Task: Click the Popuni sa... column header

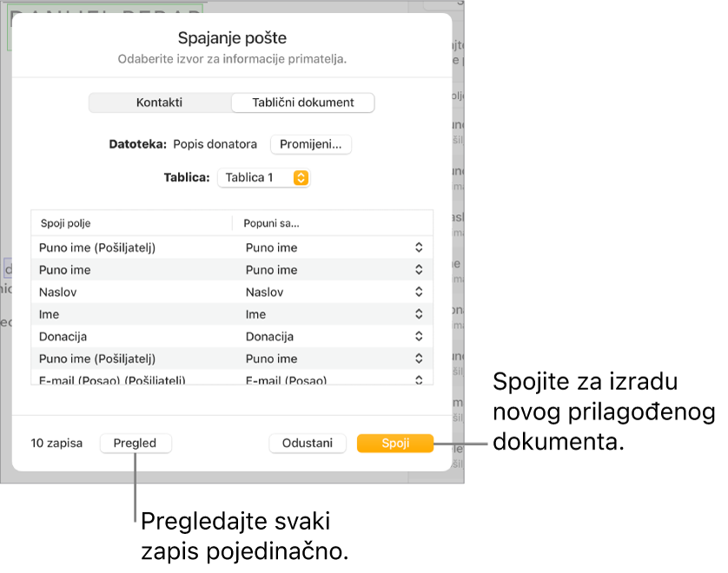Action: [271, 223]
